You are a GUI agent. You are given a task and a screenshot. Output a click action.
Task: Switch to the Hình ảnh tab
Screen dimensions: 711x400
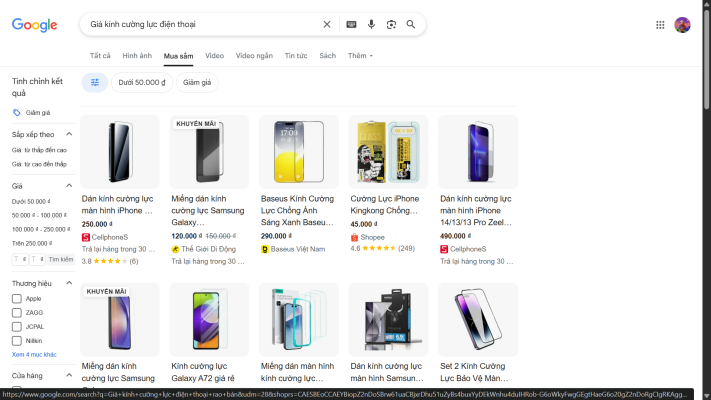[137, 56]
